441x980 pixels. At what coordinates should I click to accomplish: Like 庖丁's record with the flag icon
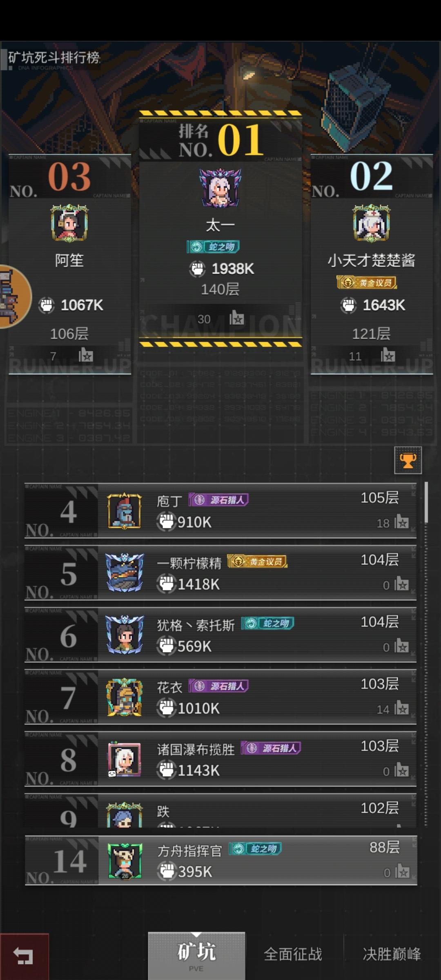click(402, 522)
